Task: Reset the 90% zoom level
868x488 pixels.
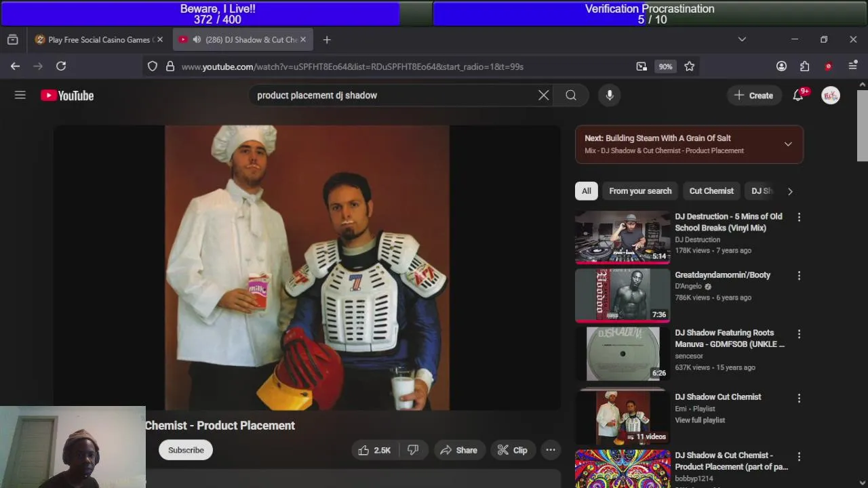Action: click(x=665, y=66)
